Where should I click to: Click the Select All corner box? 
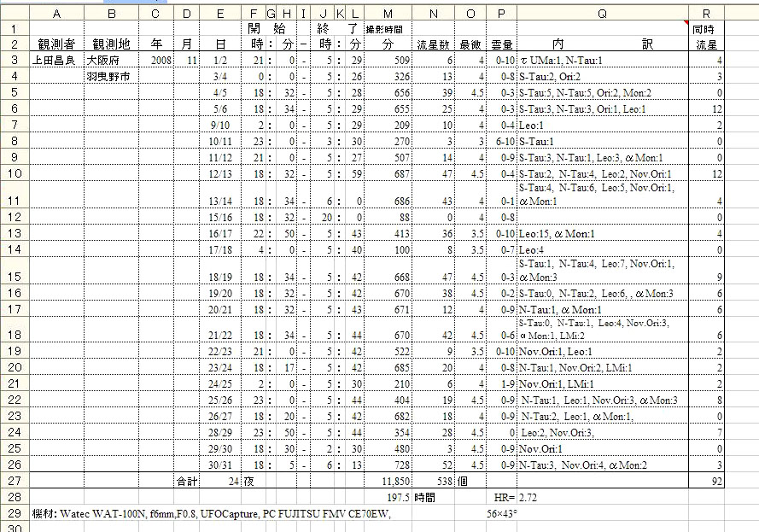click(x=15, y=13)
